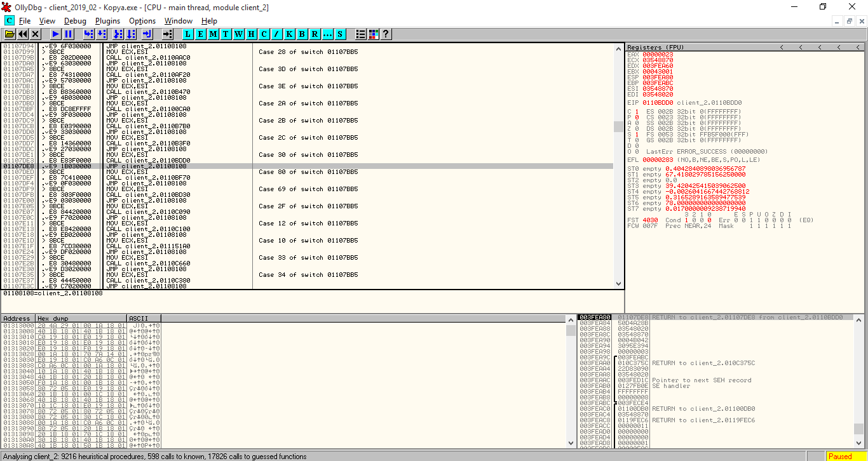Show References with R button
The width and height of the screenshot is (868, 461).
[315, 34]
